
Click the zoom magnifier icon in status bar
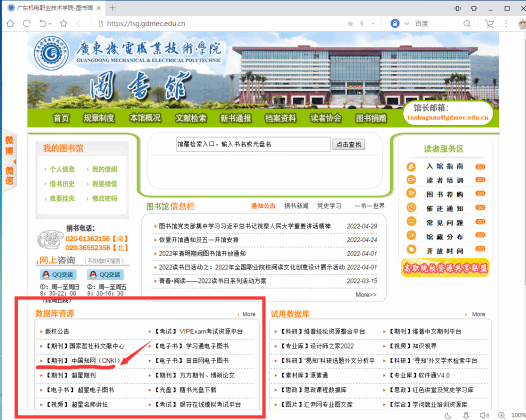(502, 416)
